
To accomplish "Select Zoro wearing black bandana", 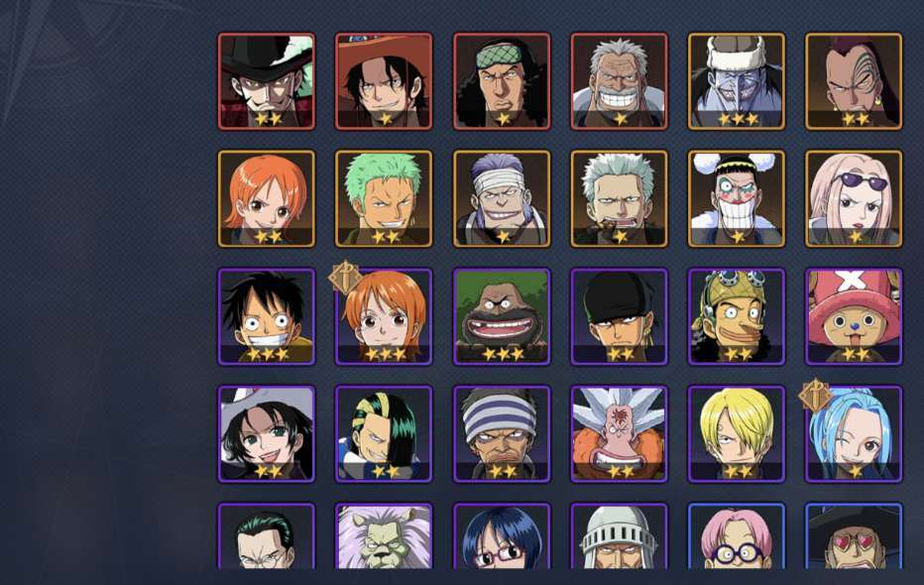I will pyautogui.click(x=619, y=316).
